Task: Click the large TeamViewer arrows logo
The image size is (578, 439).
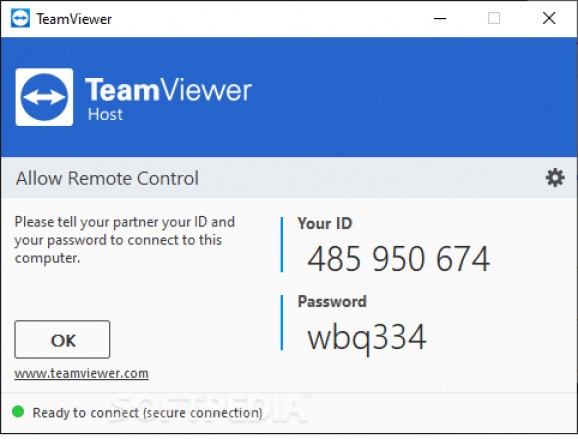Action: (x=44, y=97)
